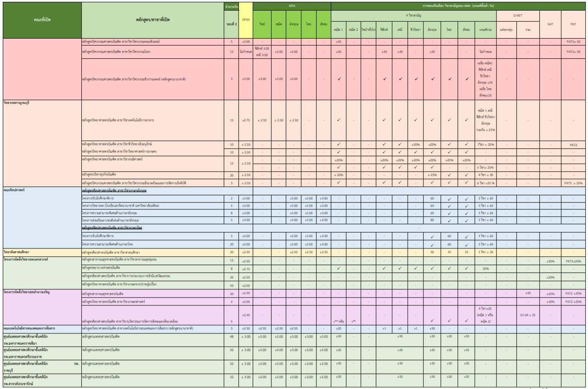This screenshot has height=389, width=588.
Task: Click the O-NET header cell
Action: [x=518, y=16]
